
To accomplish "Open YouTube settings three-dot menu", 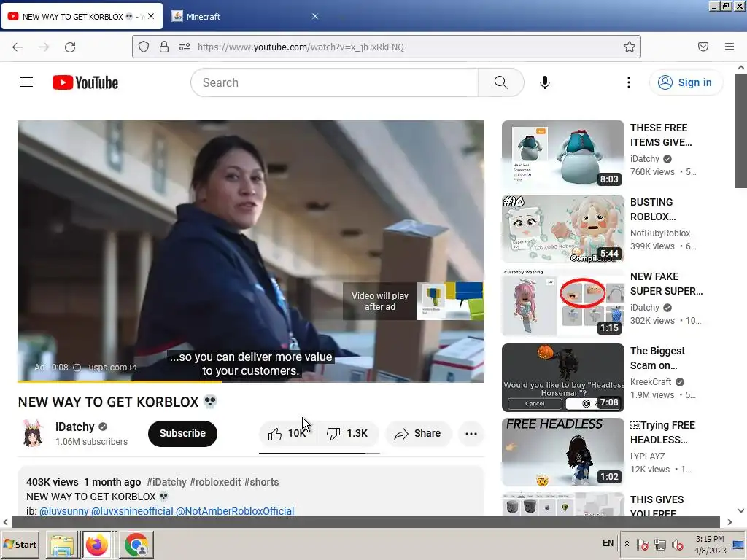I will (x=628, y=82).
